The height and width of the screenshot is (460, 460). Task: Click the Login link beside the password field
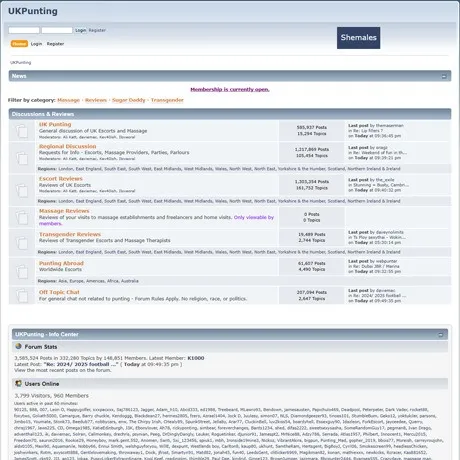pyautogui.click(x=80, y=30)
